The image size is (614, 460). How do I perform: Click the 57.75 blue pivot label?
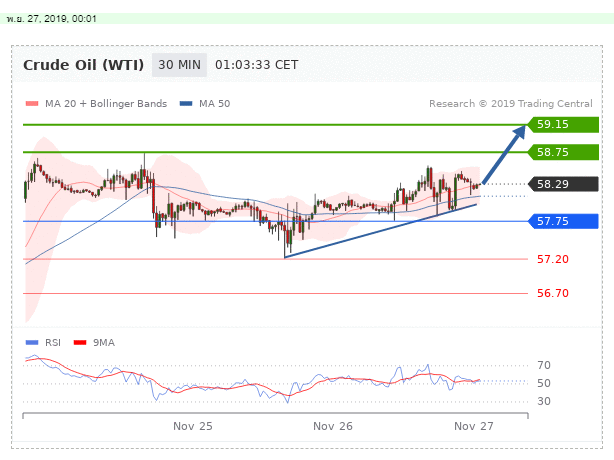click(563, 222)
